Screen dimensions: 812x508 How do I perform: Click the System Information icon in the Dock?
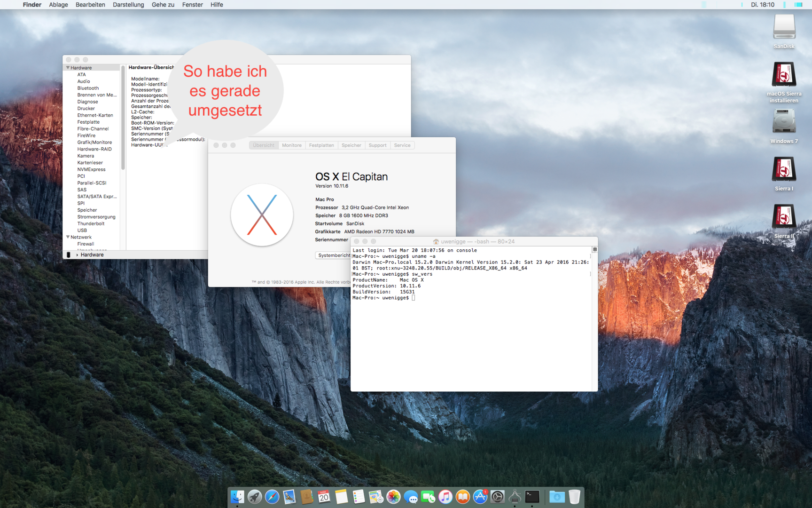(x=515, y=497)
